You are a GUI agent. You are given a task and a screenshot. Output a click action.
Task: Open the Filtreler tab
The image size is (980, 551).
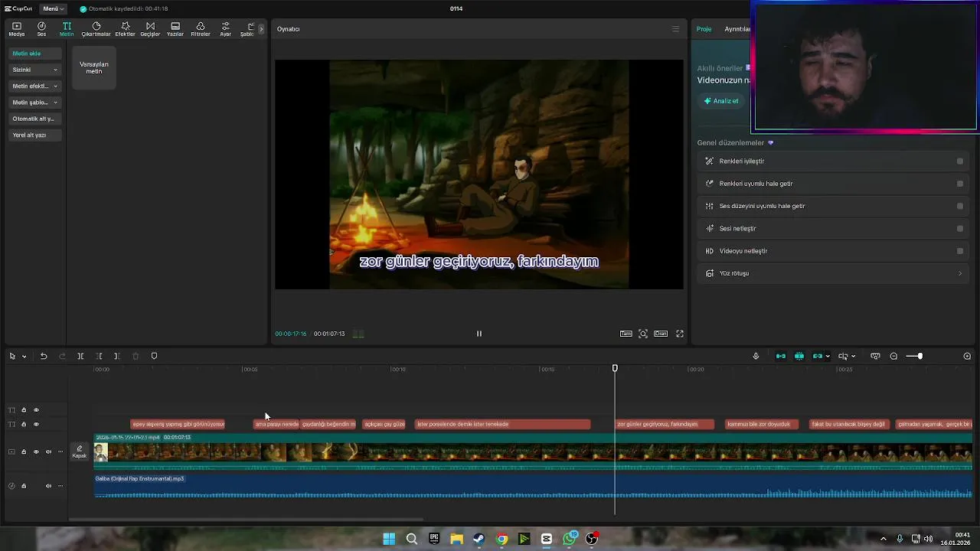click(x=201, y=29)
